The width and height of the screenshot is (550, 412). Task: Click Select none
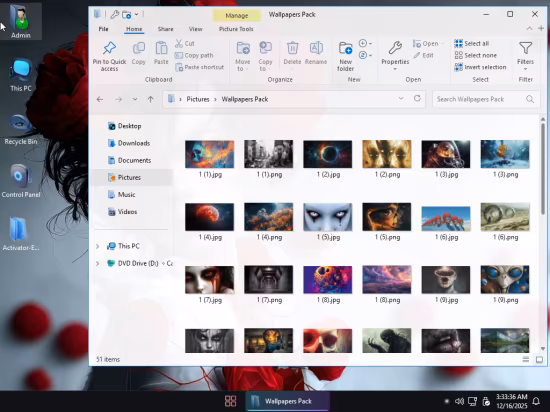pos(475,55)
